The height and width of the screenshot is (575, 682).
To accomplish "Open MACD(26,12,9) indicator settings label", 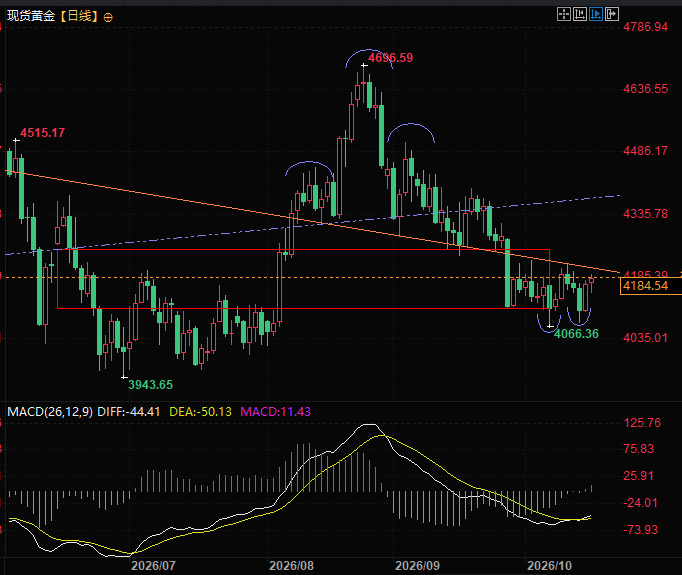I will point(50,411).
